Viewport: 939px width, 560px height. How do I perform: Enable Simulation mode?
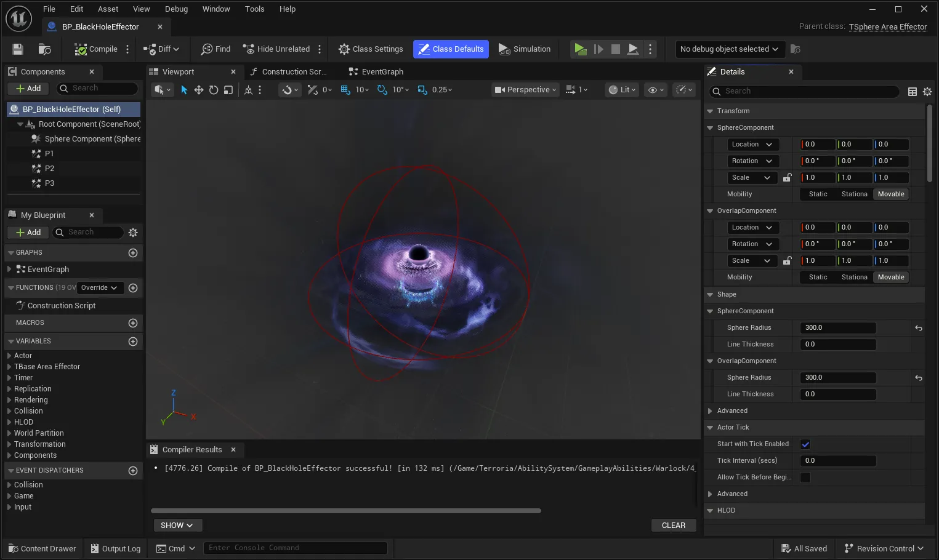coord(525,49)
